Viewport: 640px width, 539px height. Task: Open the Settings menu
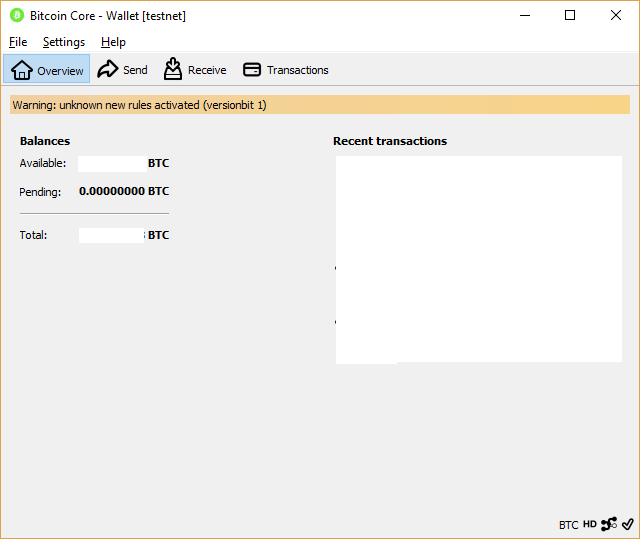64,42
